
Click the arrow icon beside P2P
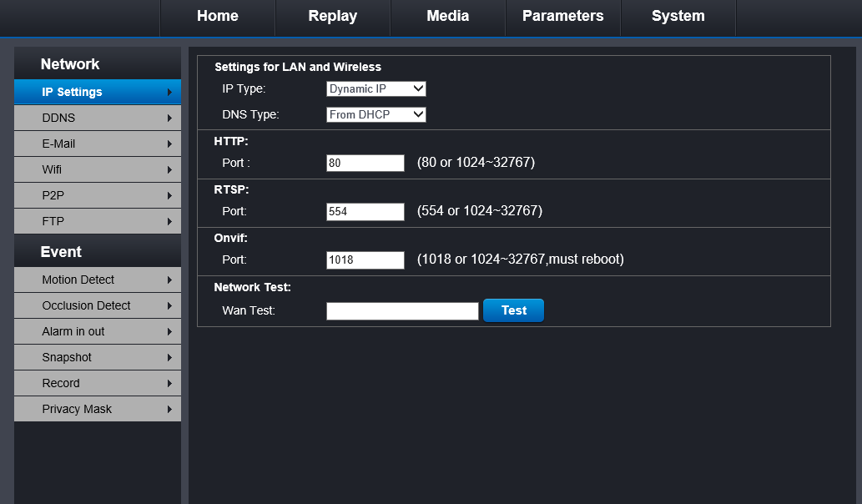(x=169, y=196)
